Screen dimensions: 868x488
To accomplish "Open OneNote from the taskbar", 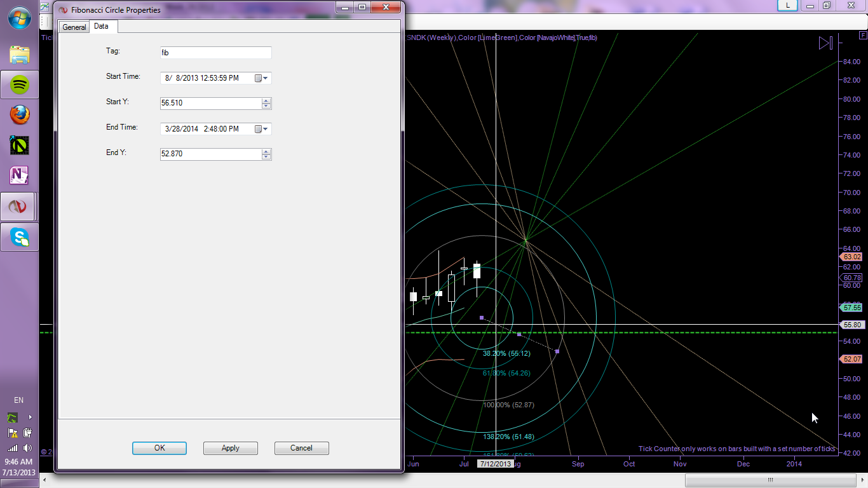I will (x=20, y=176).
